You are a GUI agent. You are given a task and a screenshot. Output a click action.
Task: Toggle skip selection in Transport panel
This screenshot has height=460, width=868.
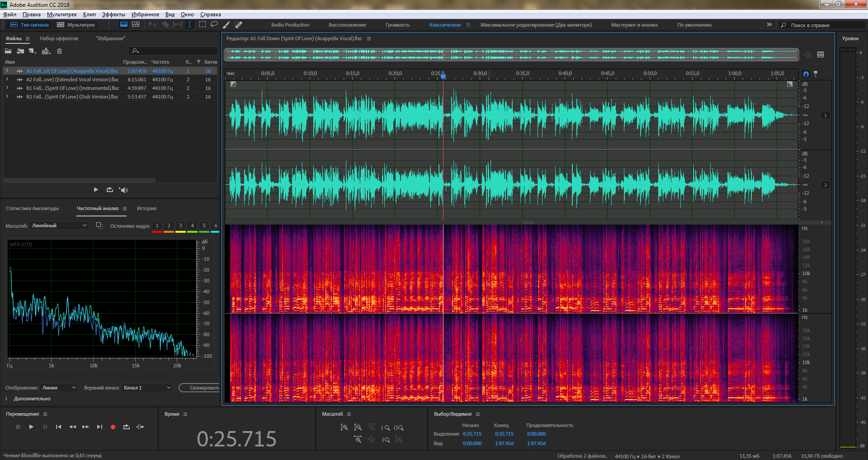point(140,427)
